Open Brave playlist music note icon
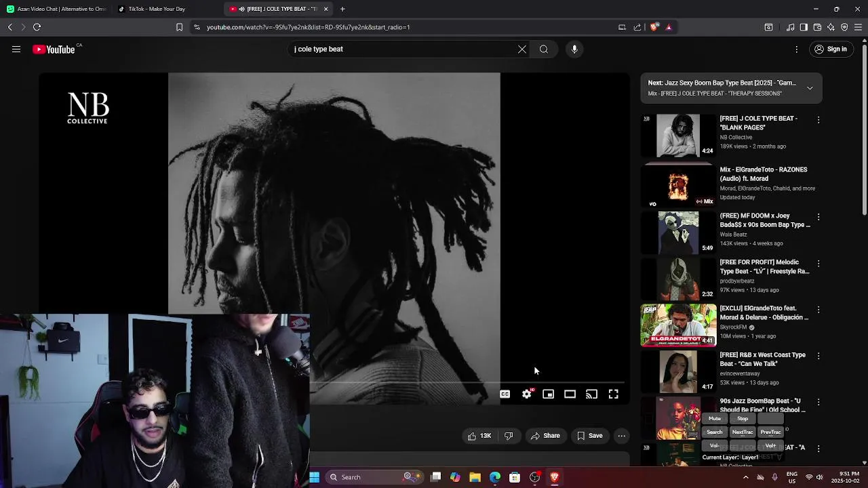Screen dimensions: 868x488 790,27
